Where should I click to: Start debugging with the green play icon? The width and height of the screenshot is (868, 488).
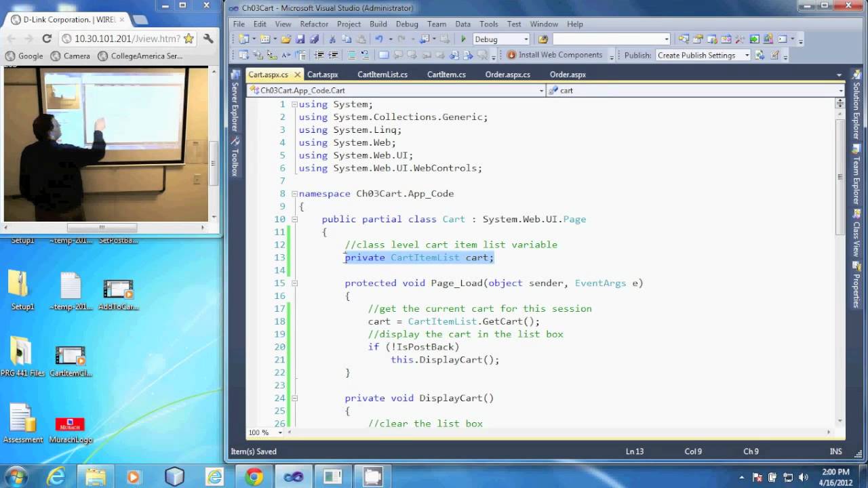point(463,39)
